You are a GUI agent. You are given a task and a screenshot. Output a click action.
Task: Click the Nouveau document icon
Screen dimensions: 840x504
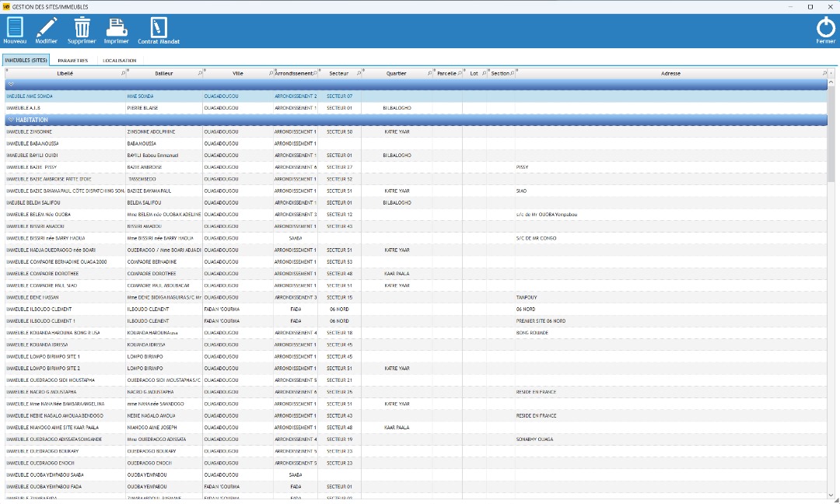[15, 27]
